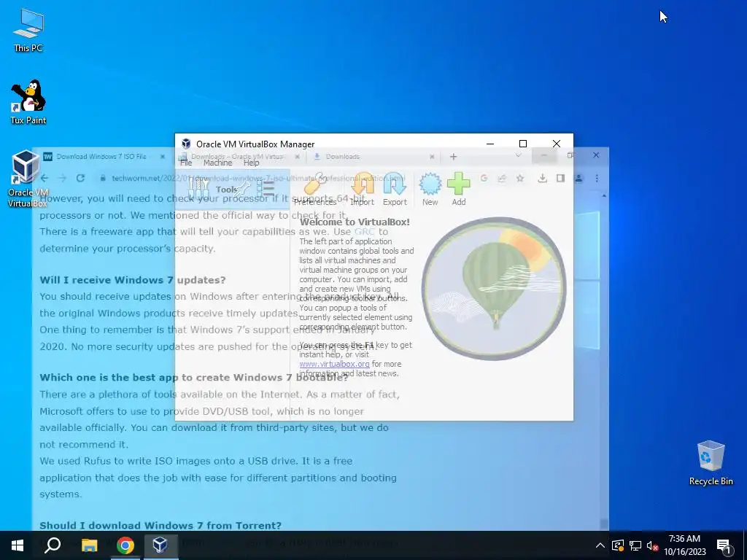Open the Help menu in VirtualBox Manager

pyautogui.click(x=252, y=163)
